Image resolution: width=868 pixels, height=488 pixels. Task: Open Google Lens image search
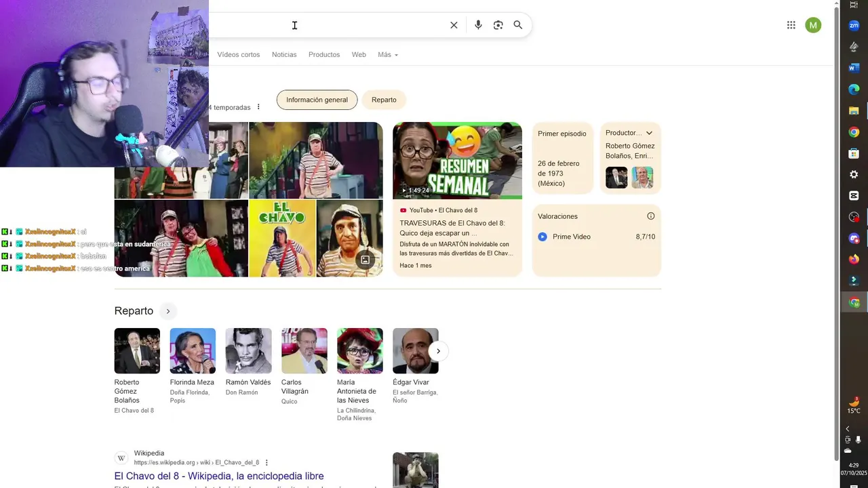point(498,25)
